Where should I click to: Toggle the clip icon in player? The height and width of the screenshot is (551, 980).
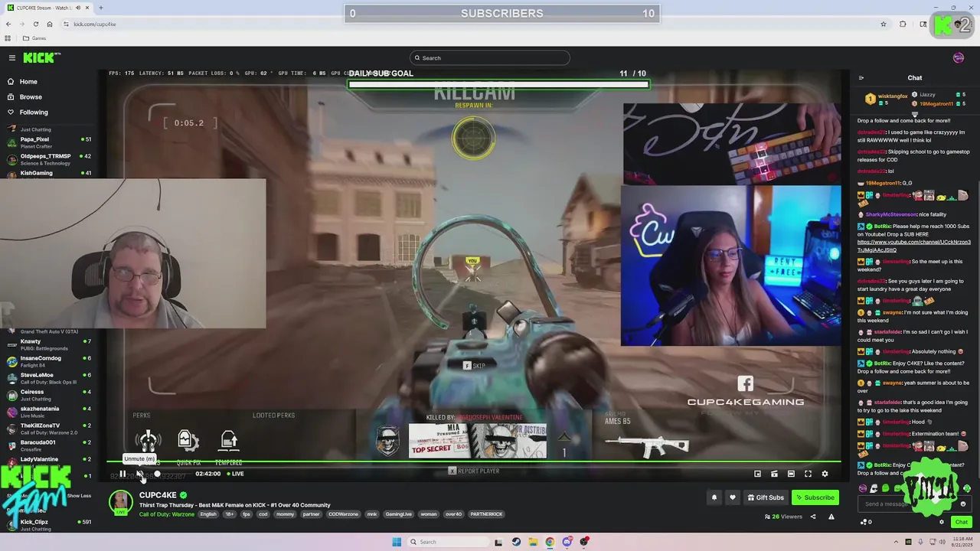click(x=774, y=474)
